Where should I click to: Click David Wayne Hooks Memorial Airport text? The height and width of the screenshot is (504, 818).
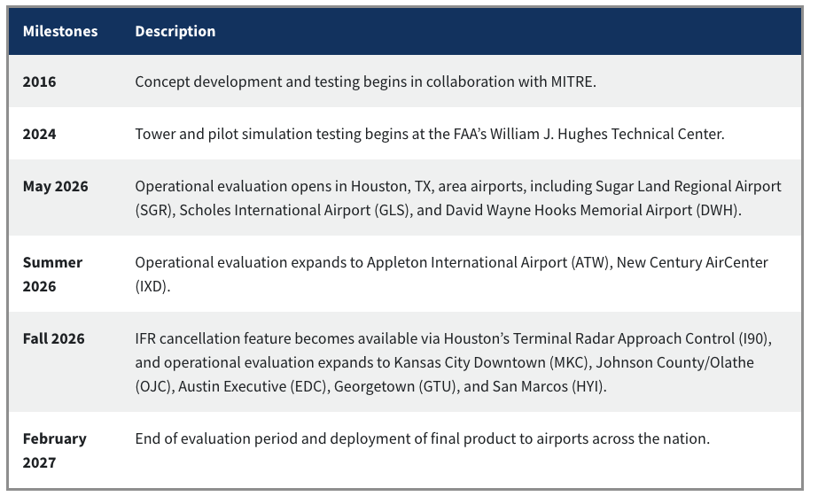click(x=569, y=210)
